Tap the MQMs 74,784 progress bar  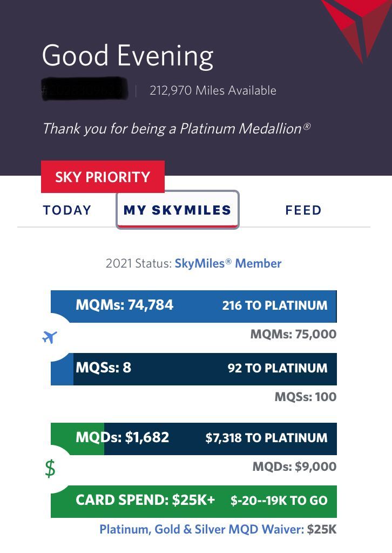(193, 305)
